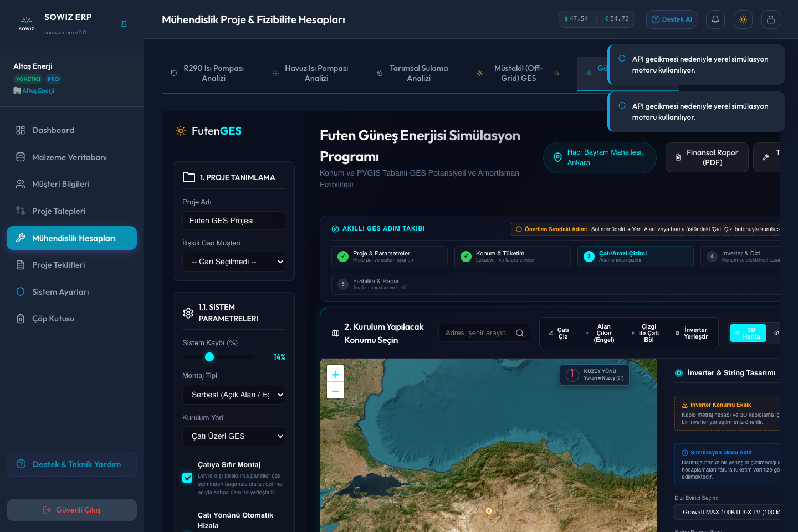Click the Akıllı GES compass icon
Image resolution: width=798 pixels, height=532 pixels.
pos(335,229)
